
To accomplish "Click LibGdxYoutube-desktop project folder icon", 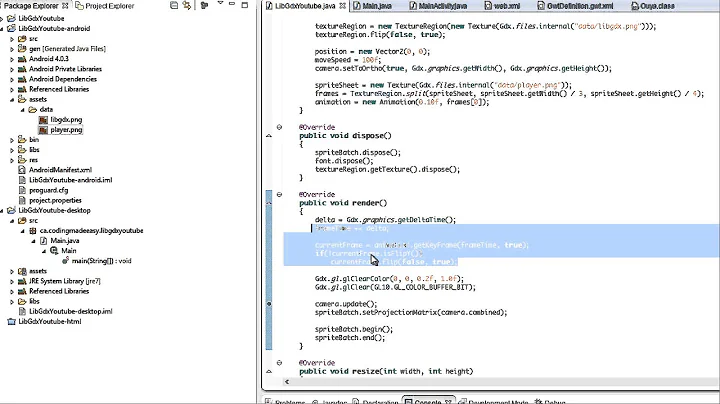I will (x=11, y=210).
